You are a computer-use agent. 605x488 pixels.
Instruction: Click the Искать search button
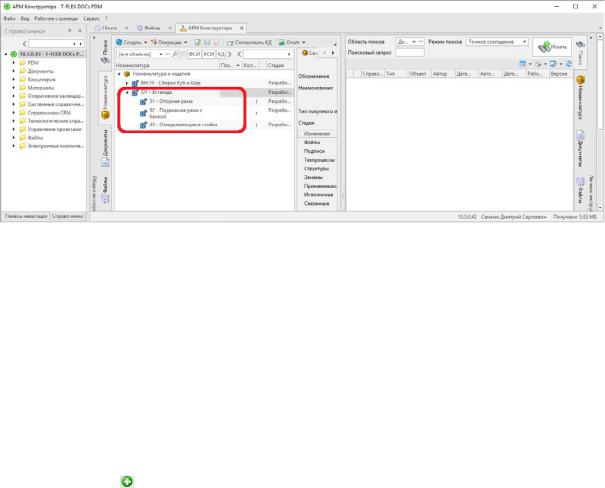click(x=552, y=47)
